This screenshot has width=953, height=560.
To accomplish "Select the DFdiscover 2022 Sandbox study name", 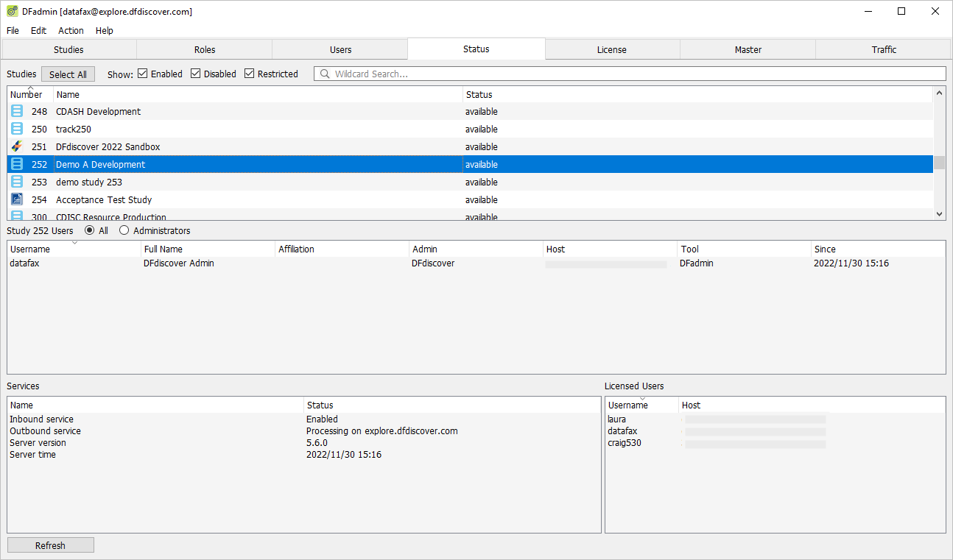I will tap(108, 146).
